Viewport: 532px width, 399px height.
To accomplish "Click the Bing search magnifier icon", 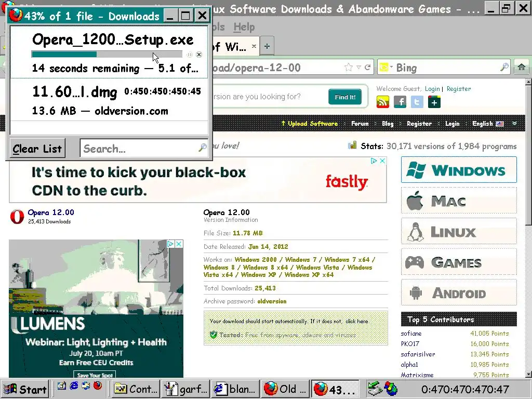I will [504, 67].
